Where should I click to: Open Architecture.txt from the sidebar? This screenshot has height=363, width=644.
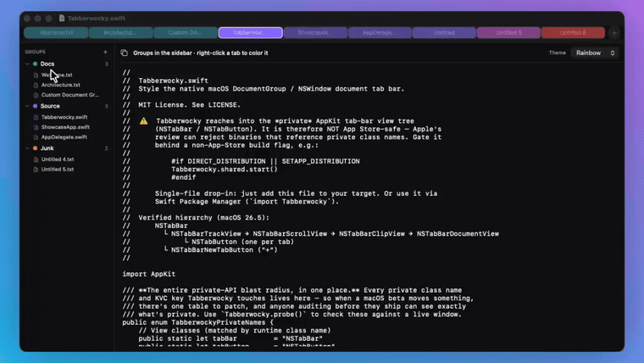pyautogui.click(x=61, y=85)
